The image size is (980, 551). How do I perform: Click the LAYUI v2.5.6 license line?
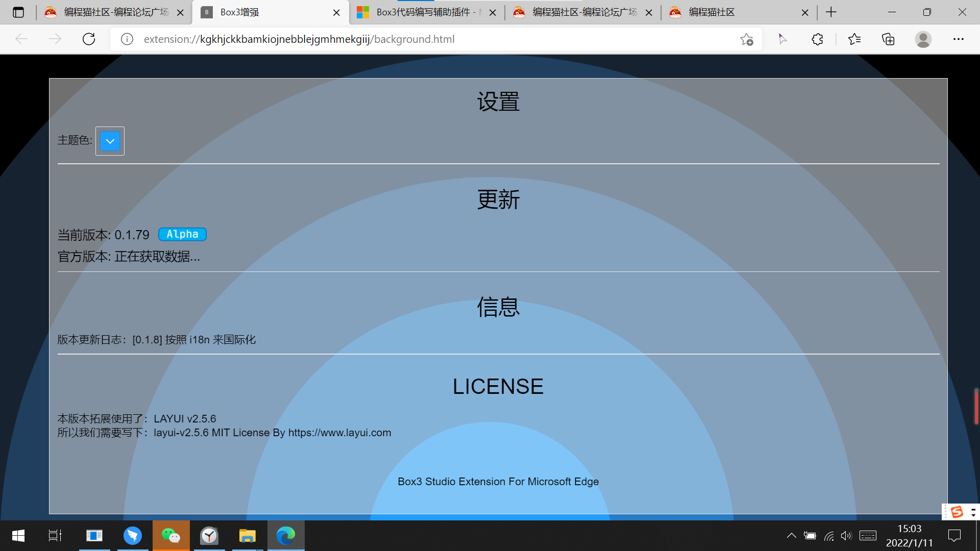point(137,419)
